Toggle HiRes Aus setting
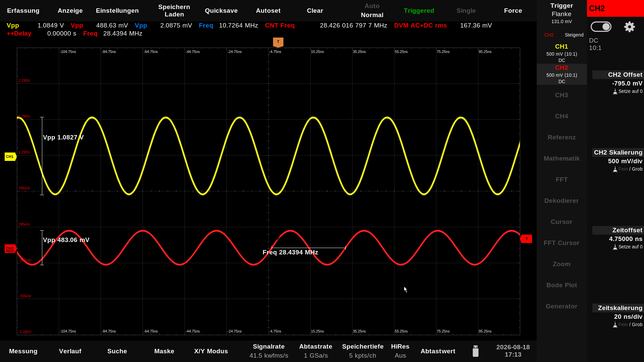The image size is (644, 362). pyautogui.click(x=400, y=351)
